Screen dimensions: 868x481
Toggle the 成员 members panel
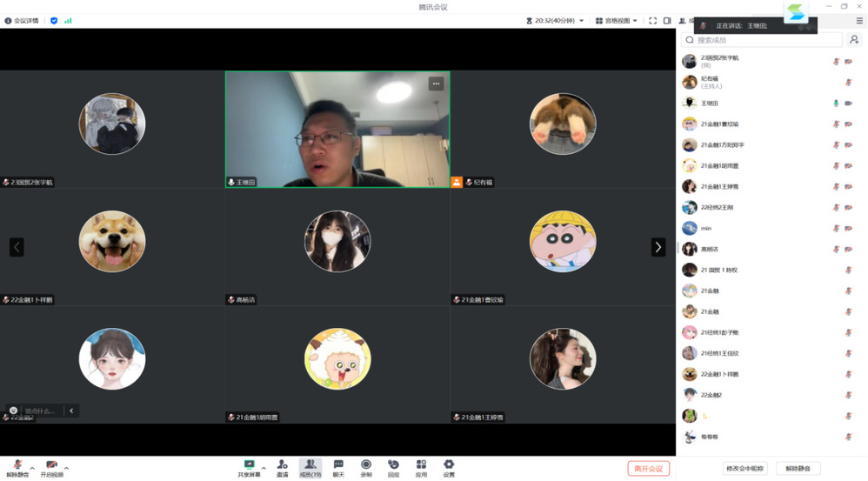(310, 466)
